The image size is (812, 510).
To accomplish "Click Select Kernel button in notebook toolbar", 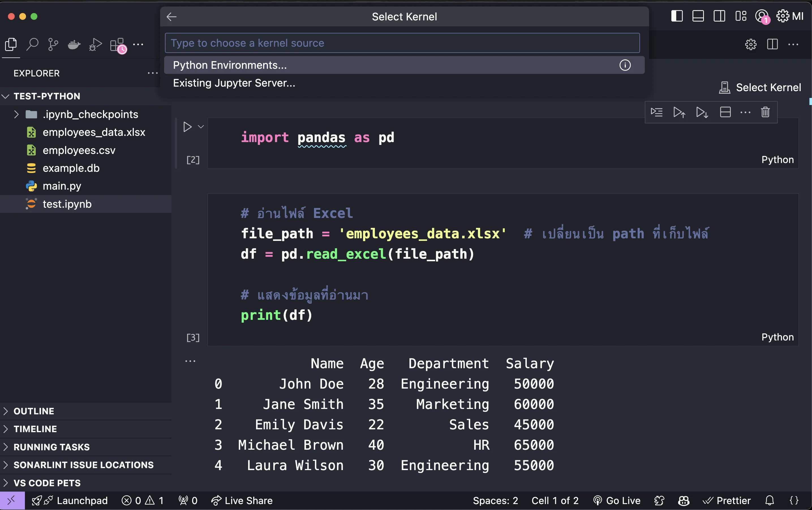I will [x=760, y=87].
